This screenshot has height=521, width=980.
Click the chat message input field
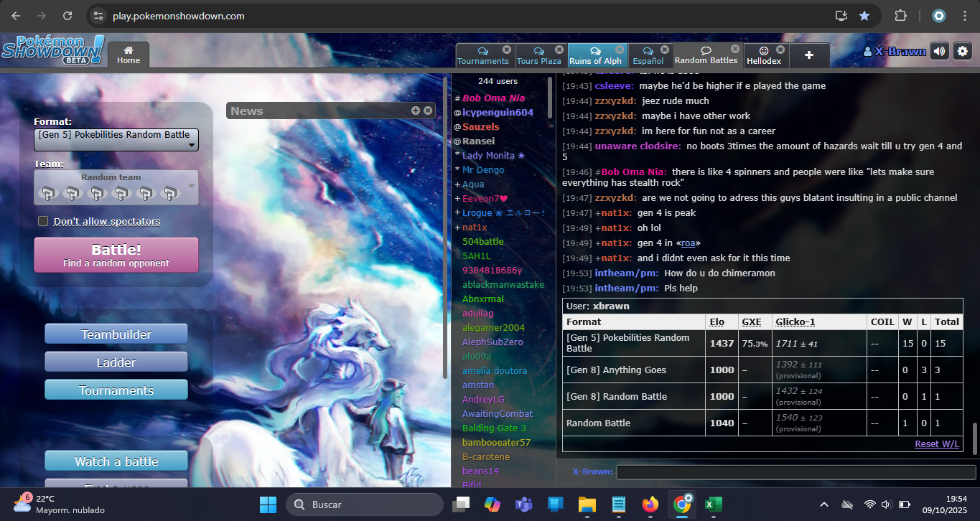(795, 472)
